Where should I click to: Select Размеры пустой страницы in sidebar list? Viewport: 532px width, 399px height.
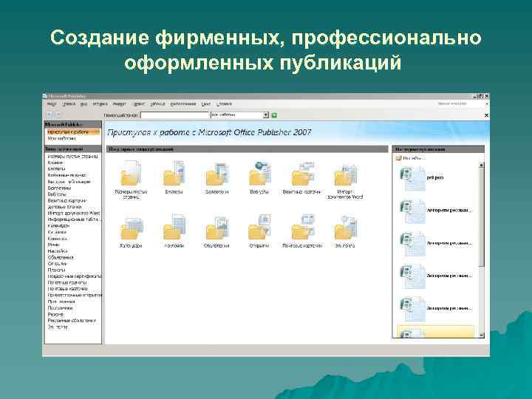click(x=72, y=157)
